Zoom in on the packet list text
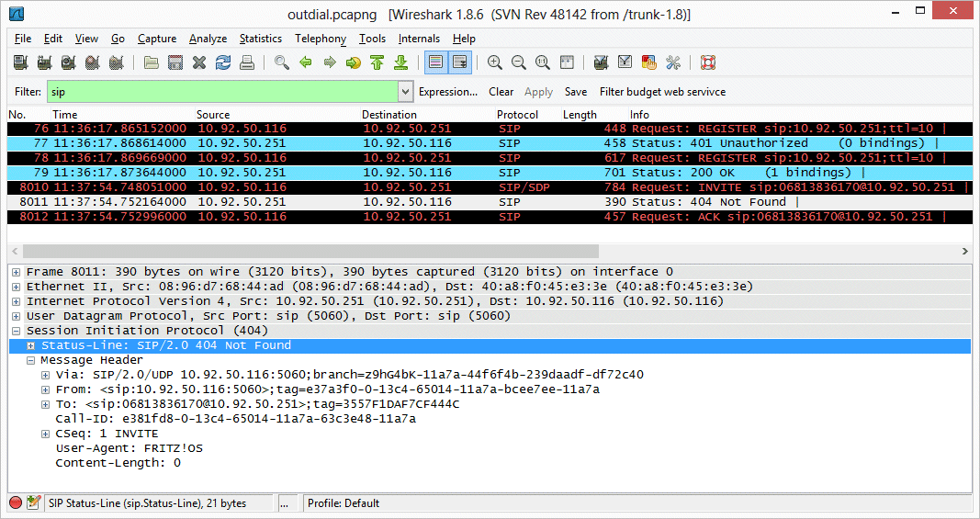 [495, 62]
